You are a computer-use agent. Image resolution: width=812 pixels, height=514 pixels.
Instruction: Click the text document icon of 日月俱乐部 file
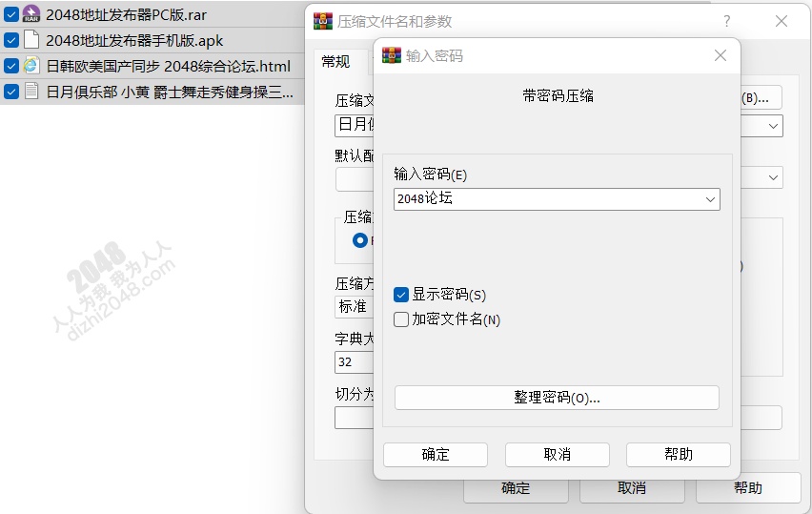pyautogui.click(x=31, y=92)
